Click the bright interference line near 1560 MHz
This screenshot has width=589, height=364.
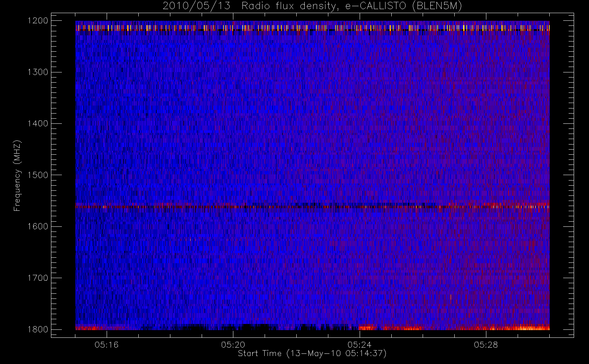(x=312, y=206)
